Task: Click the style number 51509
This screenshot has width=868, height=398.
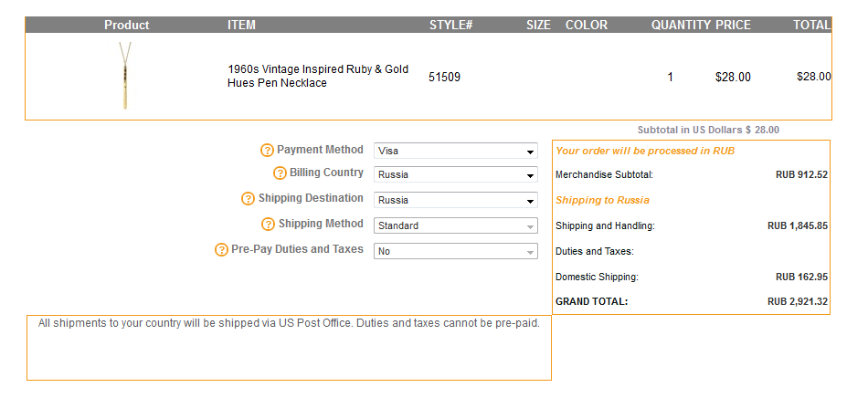Action: tap(444, 78)
